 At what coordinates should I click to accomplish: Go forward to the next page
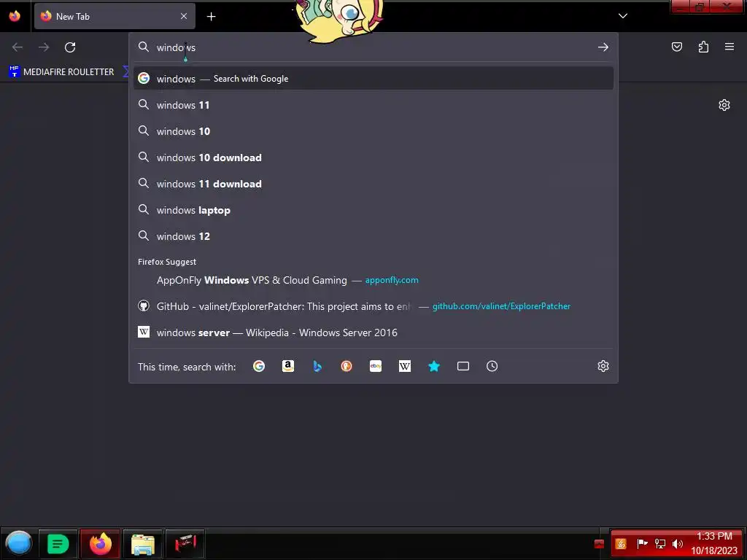[44, 47]
